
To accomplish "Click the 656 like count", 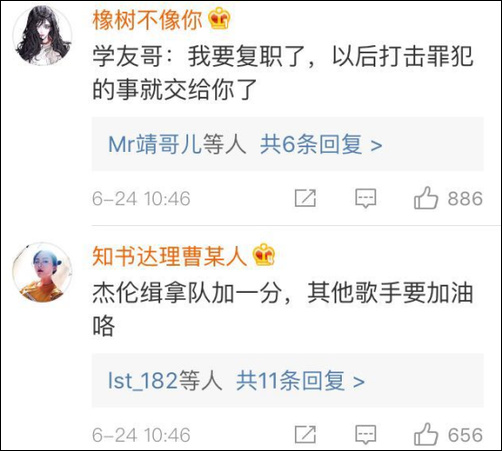I will (x=465, y=435).
